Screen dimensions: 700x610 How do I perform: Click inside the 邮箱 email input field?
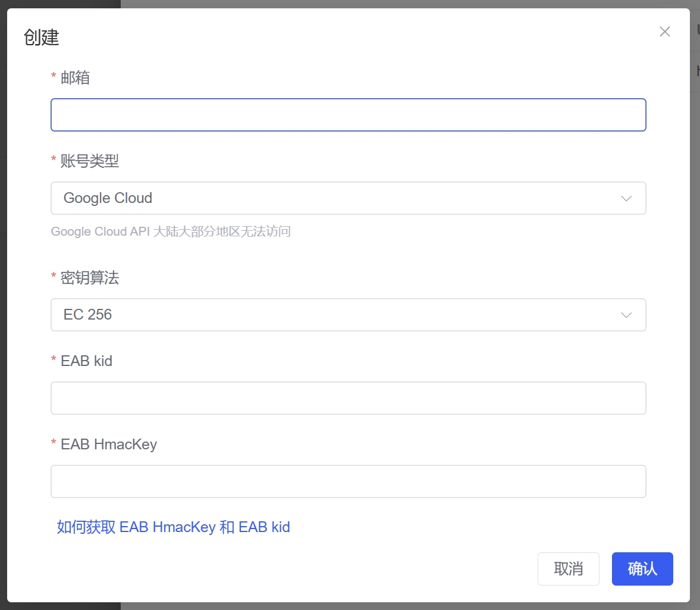coord(348,114)
